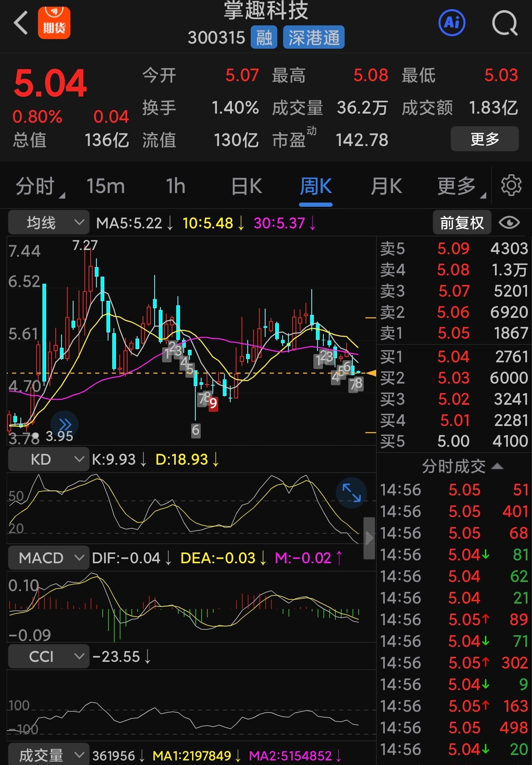Open the orange 期货 futures icon
Viewport: 532px width, 765px height.
tap(54, 23)
